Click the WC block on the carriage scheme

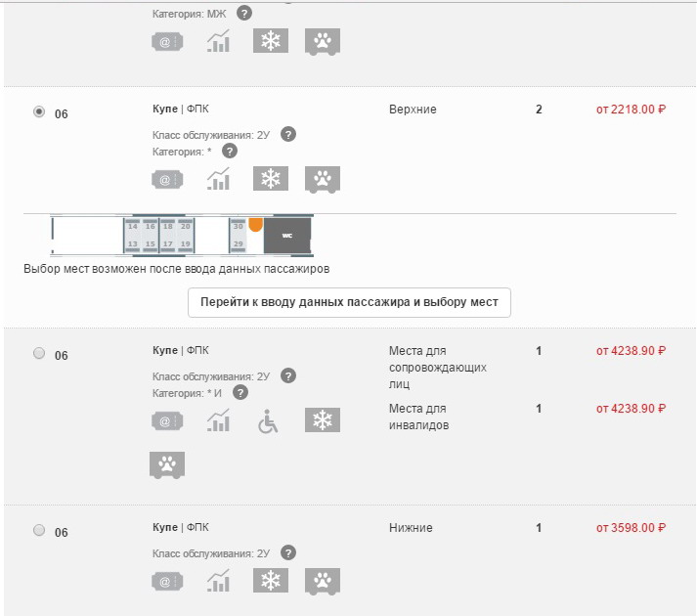point(289,236)
